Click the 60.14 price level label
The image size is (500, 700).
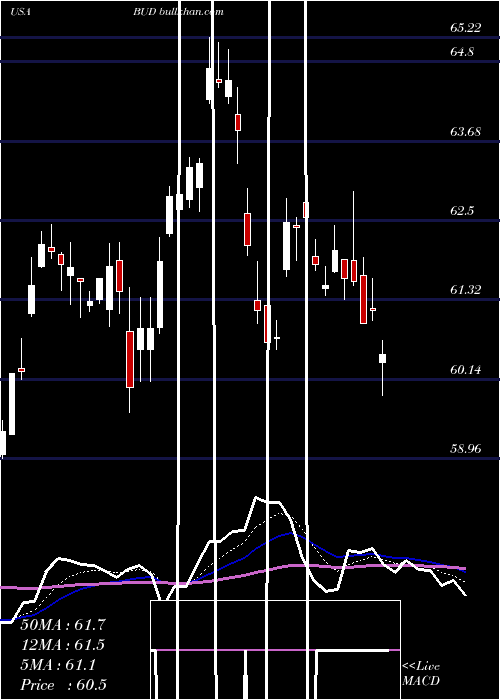[x=466, y=370]
